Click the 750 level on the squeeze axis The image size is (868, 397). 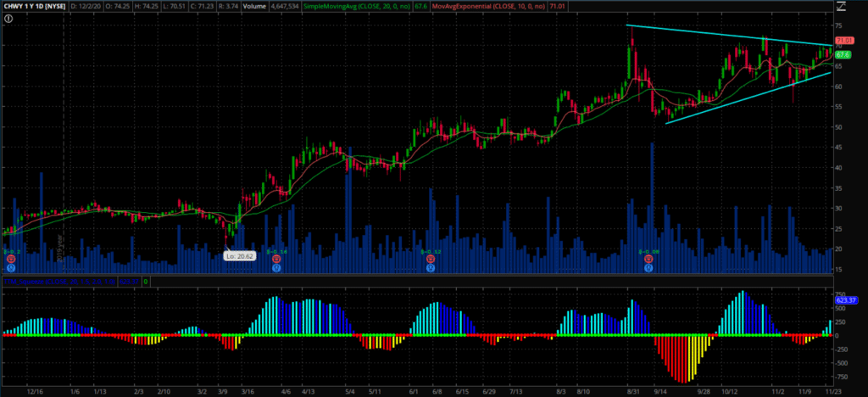[x=841, y=294]
